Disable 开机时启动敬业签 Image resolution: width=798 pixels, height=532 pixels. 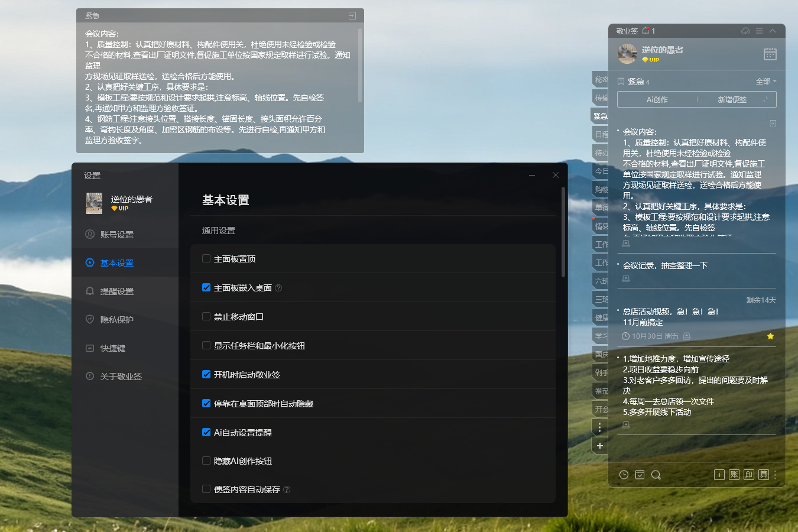[x=206, y=374]
